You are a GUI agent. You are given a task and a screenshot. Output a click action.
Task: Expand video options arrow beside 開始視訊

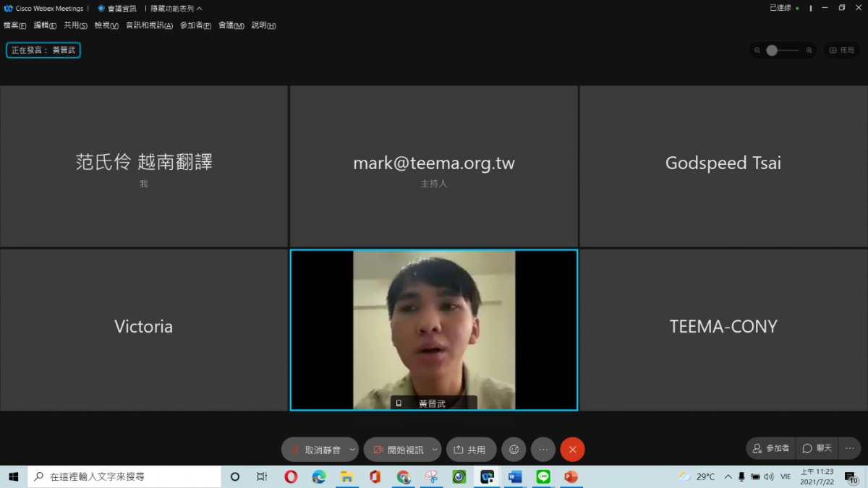[x=435, y=450]
